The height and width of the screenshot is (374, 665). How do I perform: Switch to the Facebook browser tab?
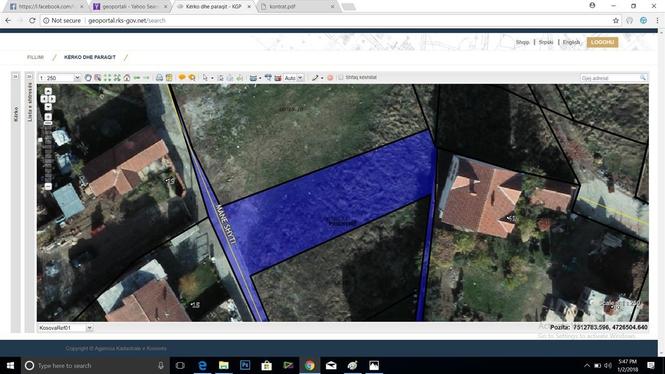[45, 6]
